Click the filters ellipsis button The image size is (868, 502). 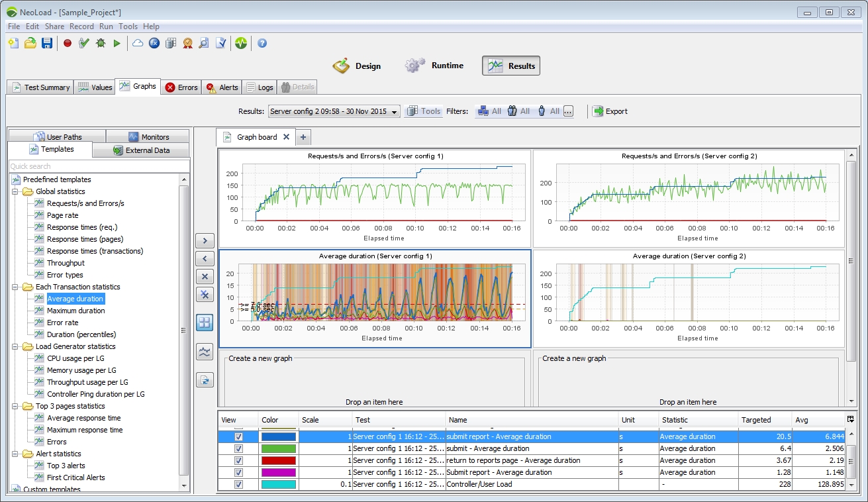point(568,111)
